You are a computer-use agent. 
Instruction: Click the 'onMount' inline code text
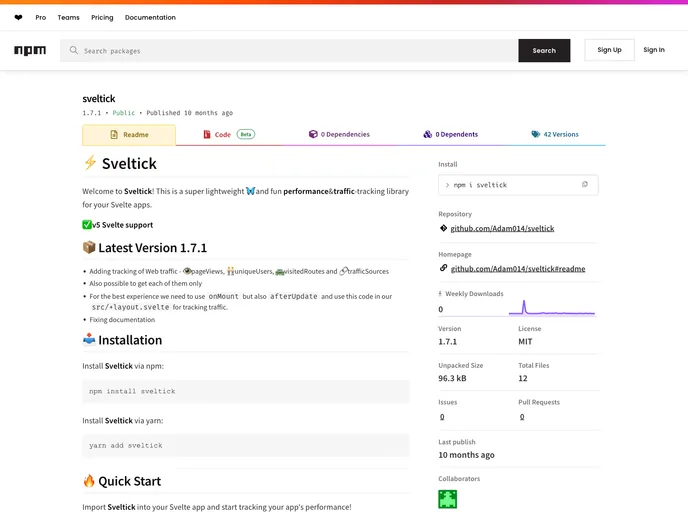click(223, 296)
